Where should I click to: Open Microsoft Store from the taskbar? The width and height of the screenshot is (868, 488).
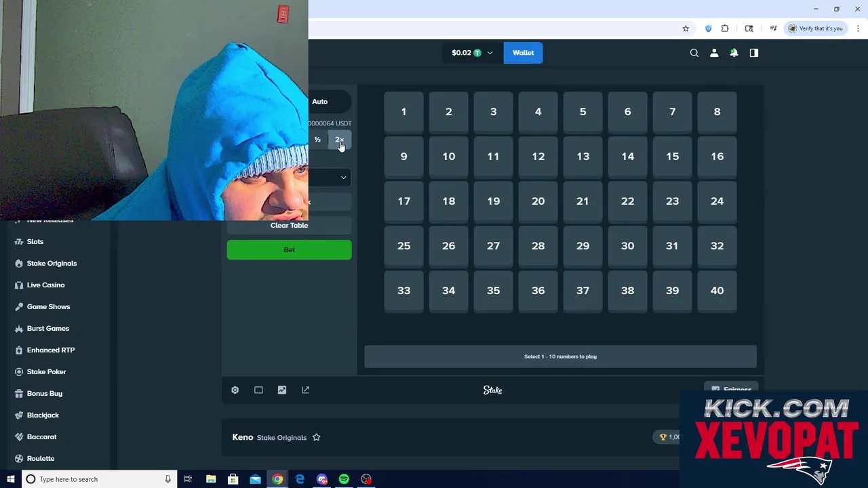(233, 479)
